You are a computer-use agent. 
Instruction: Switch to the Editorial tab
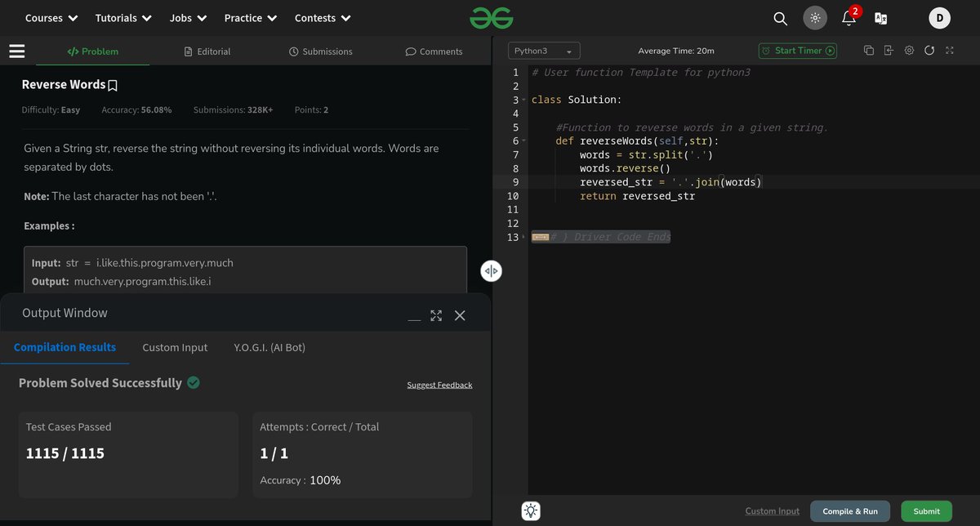207,51
